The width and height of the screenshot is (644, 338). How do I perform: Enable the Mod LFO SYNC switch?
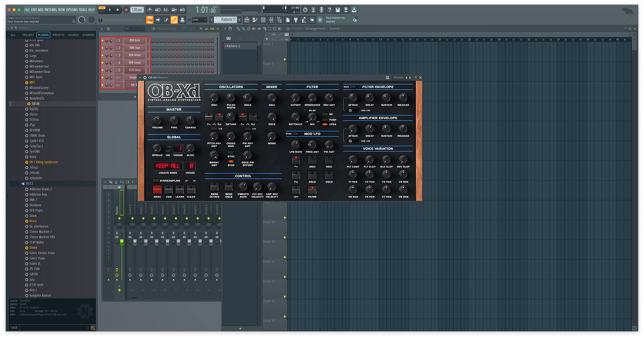click(x=295, y=134)
